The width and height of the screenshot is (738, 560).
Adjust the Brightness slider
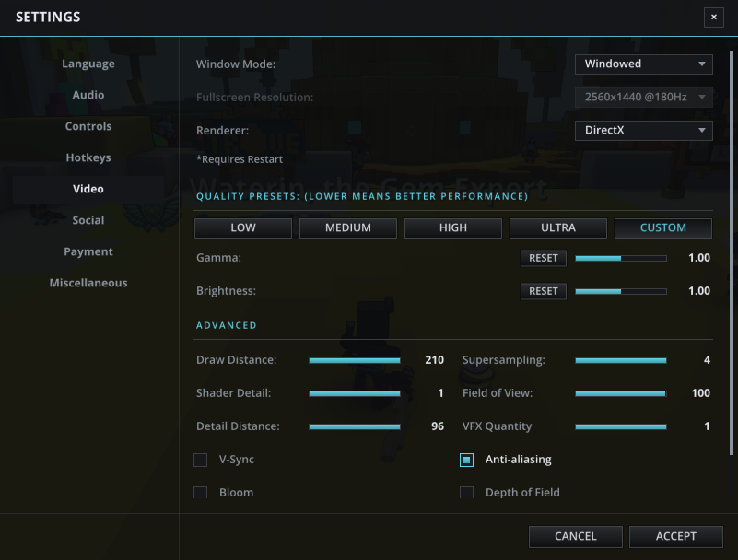[621, 291]
